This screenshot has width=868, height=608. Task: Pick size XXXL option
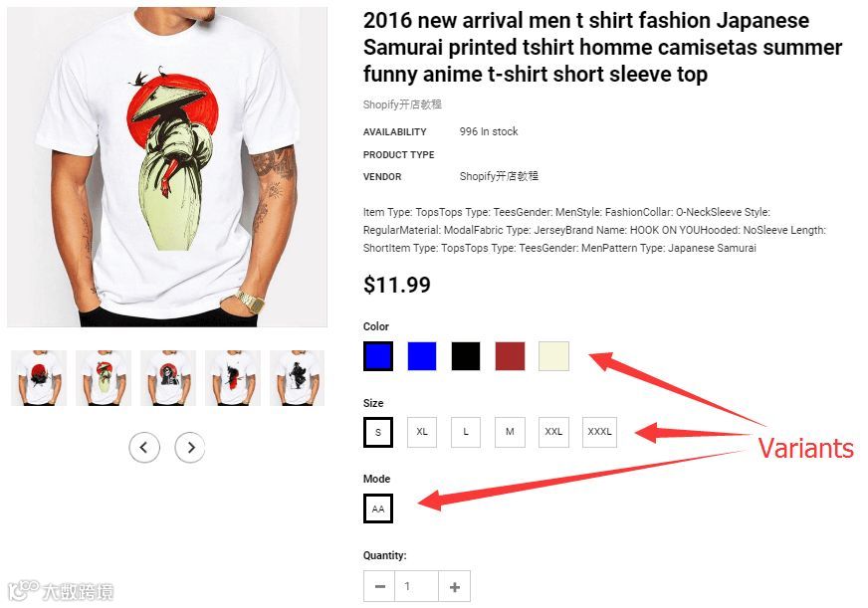(599, 432)
